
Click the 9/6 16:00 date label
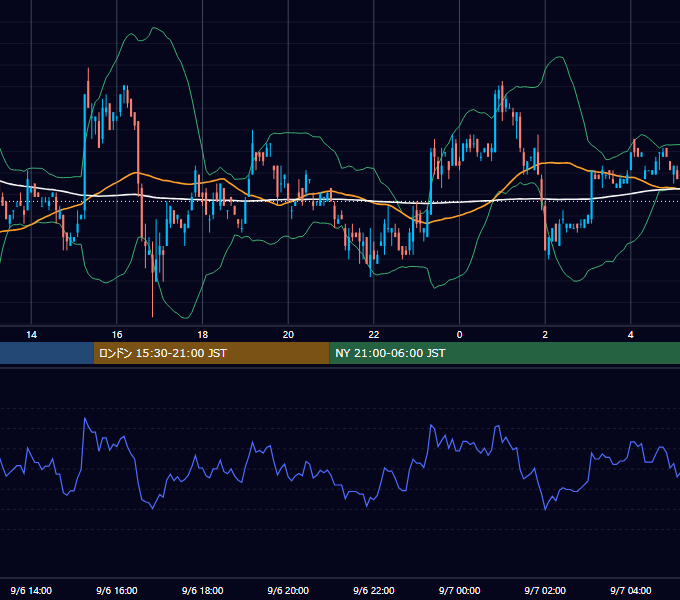coord(117,590)
